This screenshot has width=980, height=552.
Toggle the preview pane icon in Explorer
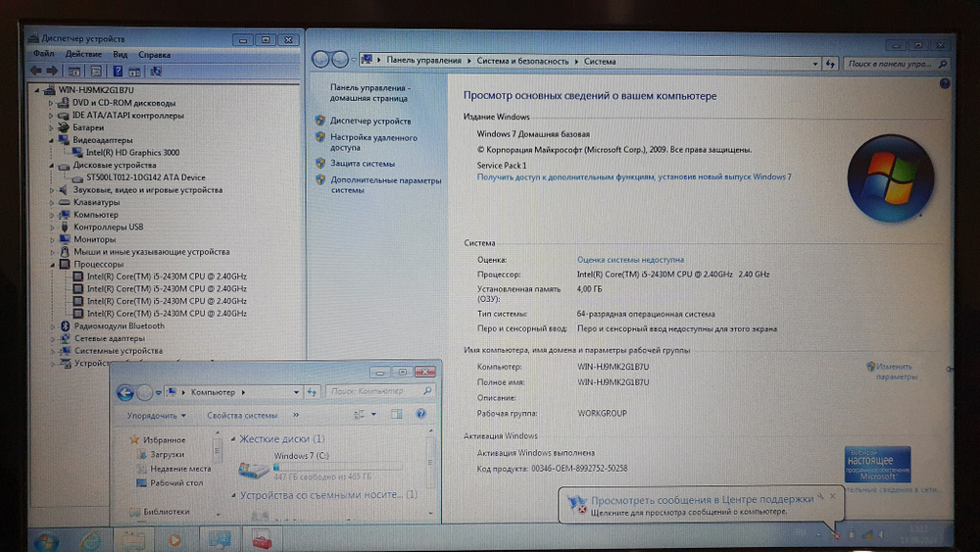(396, 414)
